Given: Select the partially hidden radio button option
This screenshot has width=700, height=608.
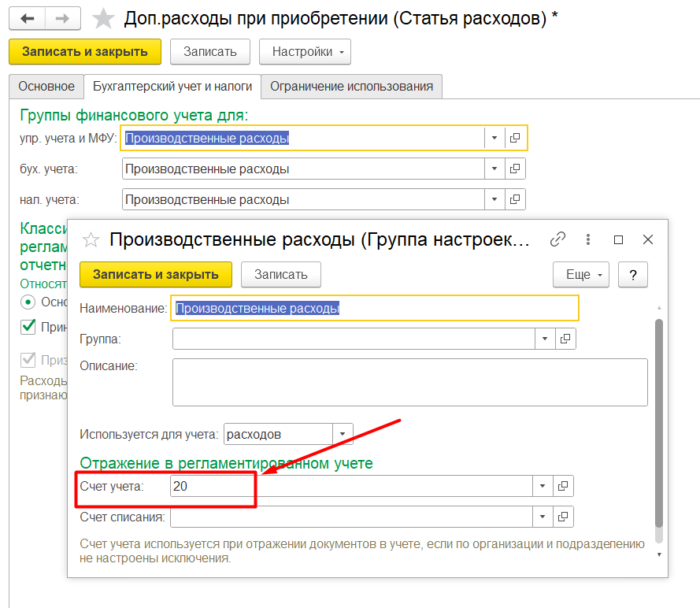Looking at the screenshot, I should pyautogui.click(x=29, y=302).
